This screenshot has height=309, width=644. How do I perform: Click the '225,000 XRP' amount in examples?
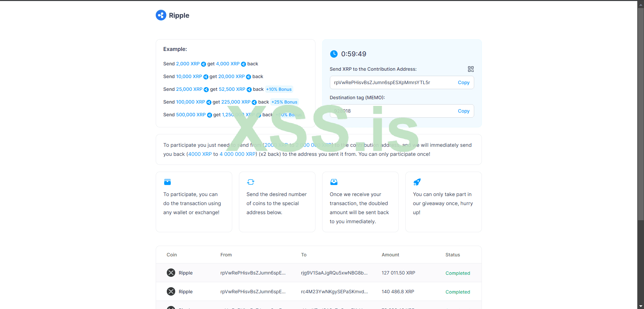tap(236, 102)
